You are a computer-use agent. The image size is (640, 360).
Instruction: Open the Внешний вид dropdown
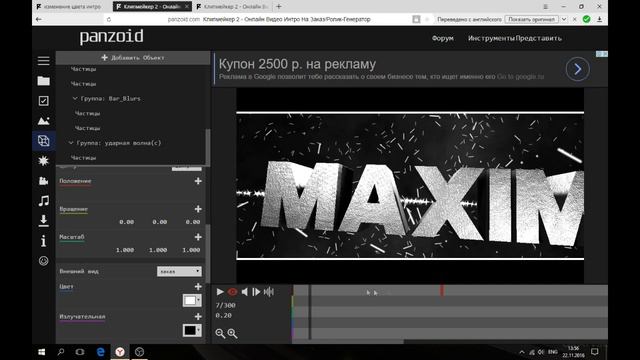[x=179, y=271]
